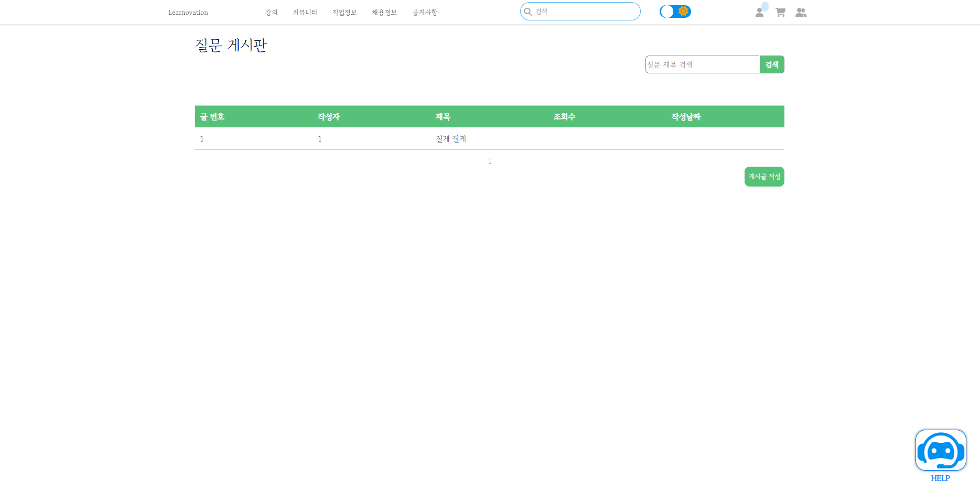This screenshot has width=980, height=490.
Task: Click the community members icon
Action: (x=801, y=12)
